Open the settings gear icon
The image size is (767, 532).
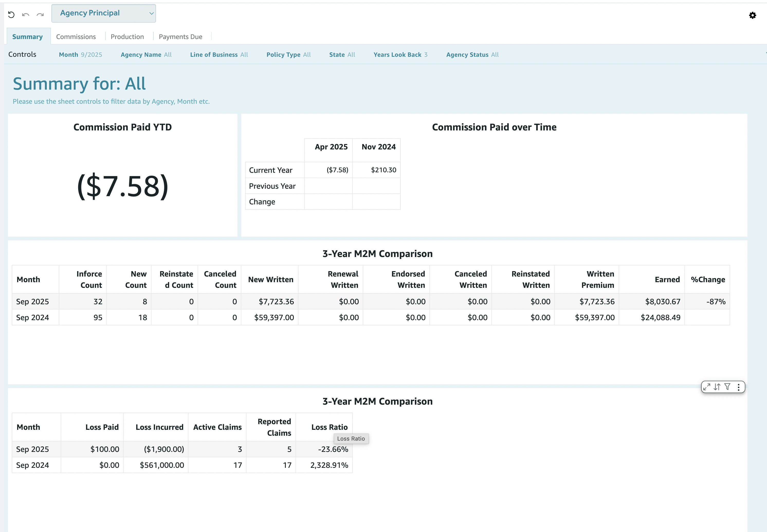click(752, 15)
